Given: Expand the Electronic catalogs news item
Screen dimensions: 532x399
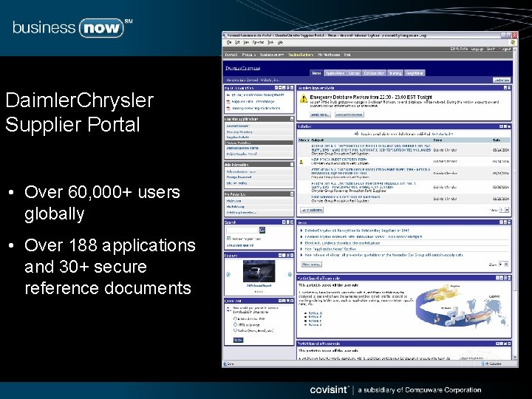Looking at the screenshot, I should [x=301, y=243].
